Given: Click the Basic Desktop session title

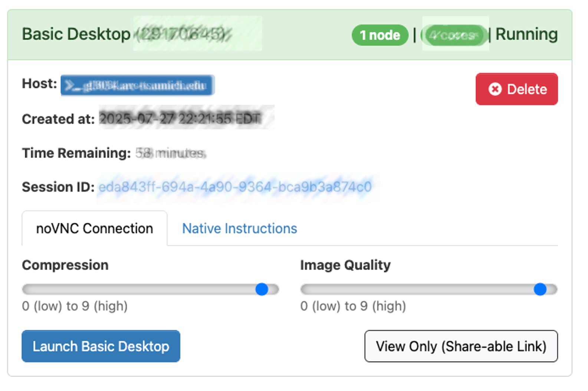Looking at the screenshot, I should [x=76, y=34].
